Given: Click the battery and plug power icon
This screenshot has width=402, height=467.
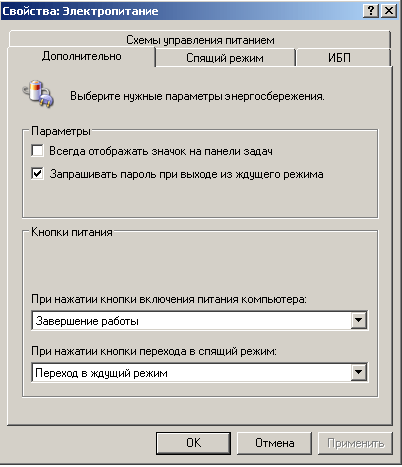Looking at the screenshot, I should tap(38, 94).
